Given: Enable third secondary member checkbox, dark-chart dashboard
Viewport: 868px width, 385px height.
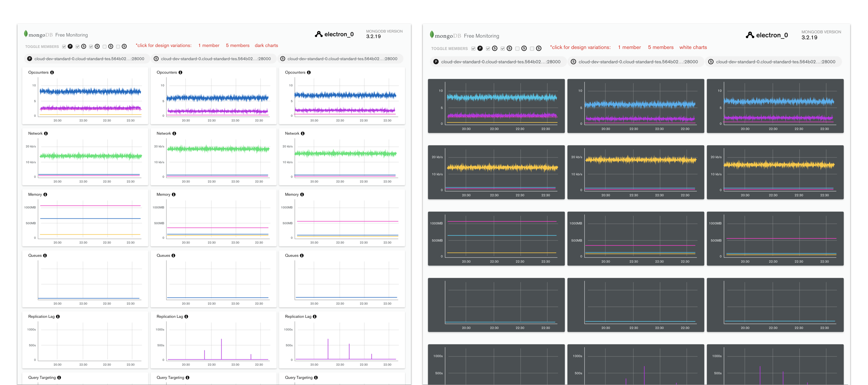Looking at the screenshot, I should coord(518,49).
